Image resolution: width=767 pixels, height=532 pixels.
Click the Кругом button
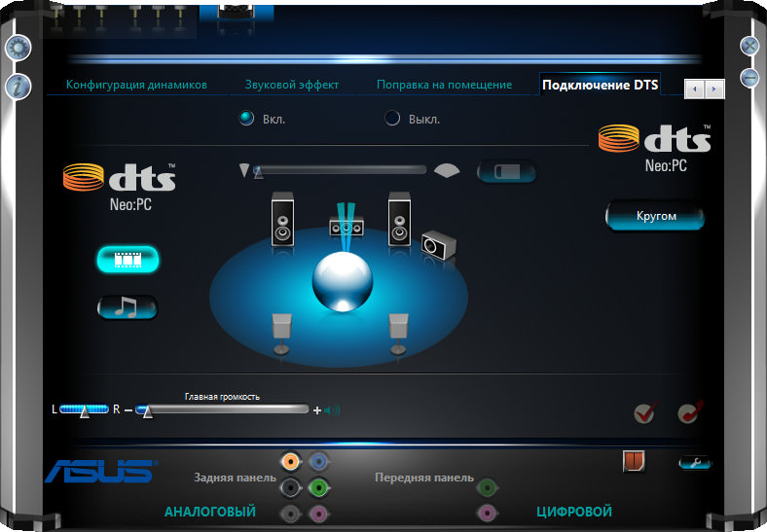(x=655, y=216)
